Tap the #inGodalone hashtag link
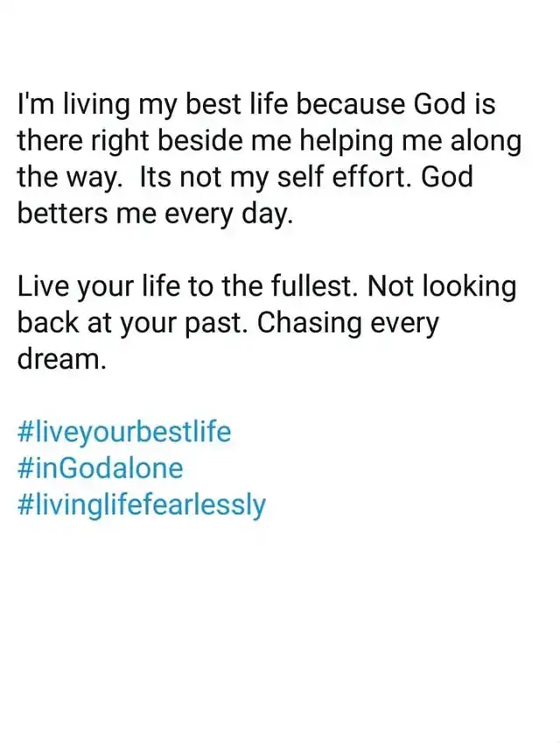This screenshot has width=560, height=747. click(101, 468)
